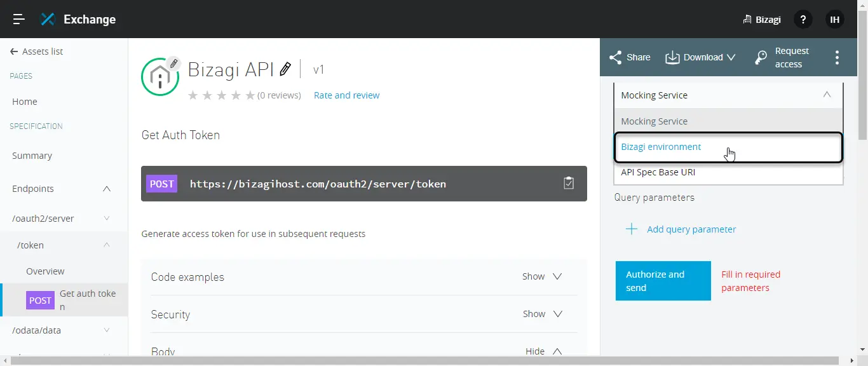The width and height of the screenshot is (868, 366).
Task: Collapse the Mocking Service server dropdown
Action: point(827,95)
